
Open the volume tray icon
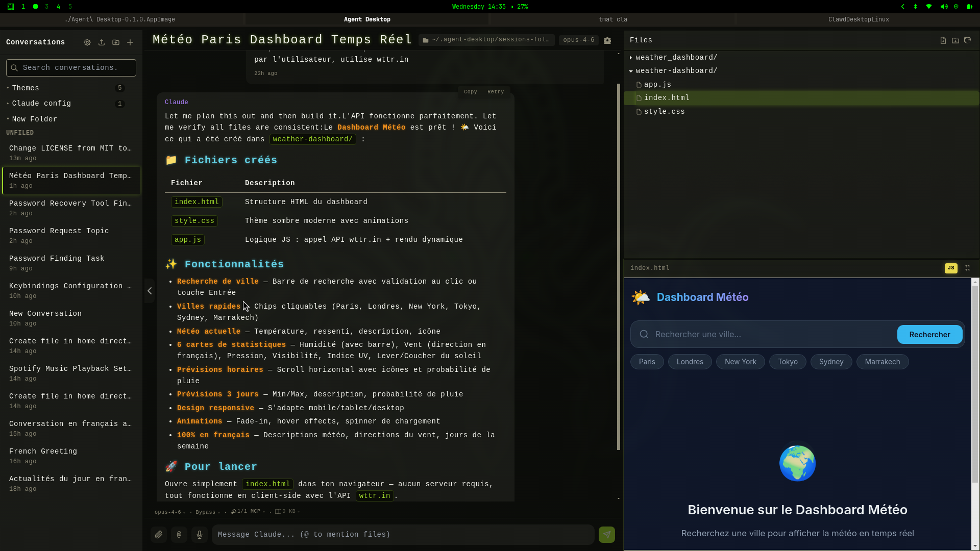[944, 7]
